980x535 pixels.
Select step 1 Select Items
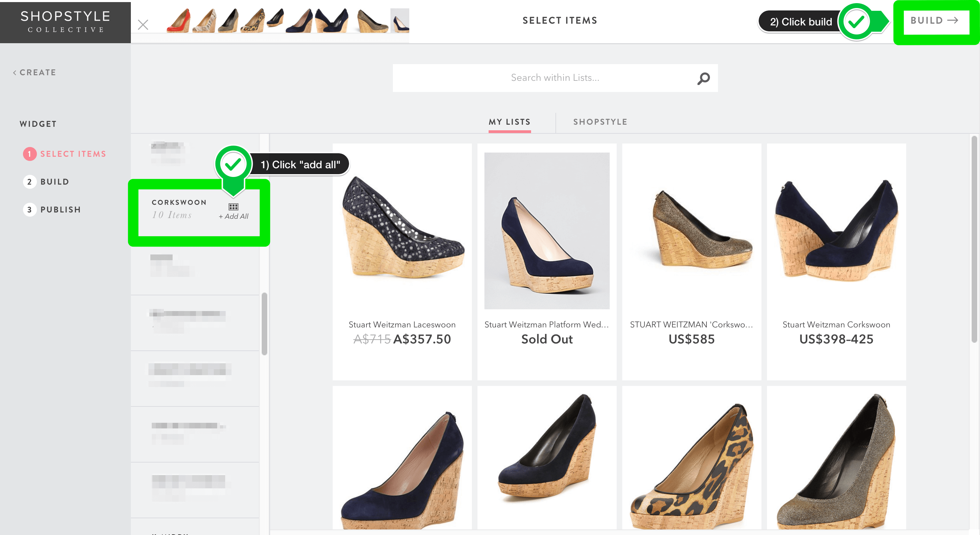pos(65,154)
